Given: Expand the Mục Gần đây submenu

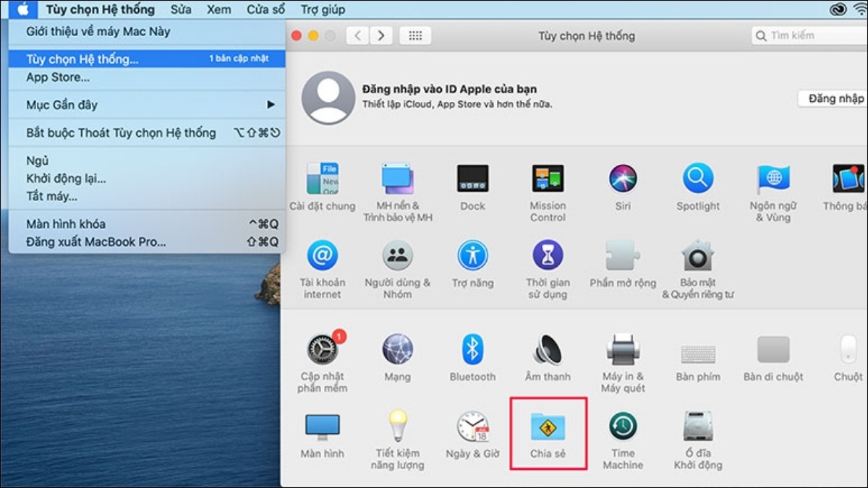Looking at the screenshot, I should [148, 105].
